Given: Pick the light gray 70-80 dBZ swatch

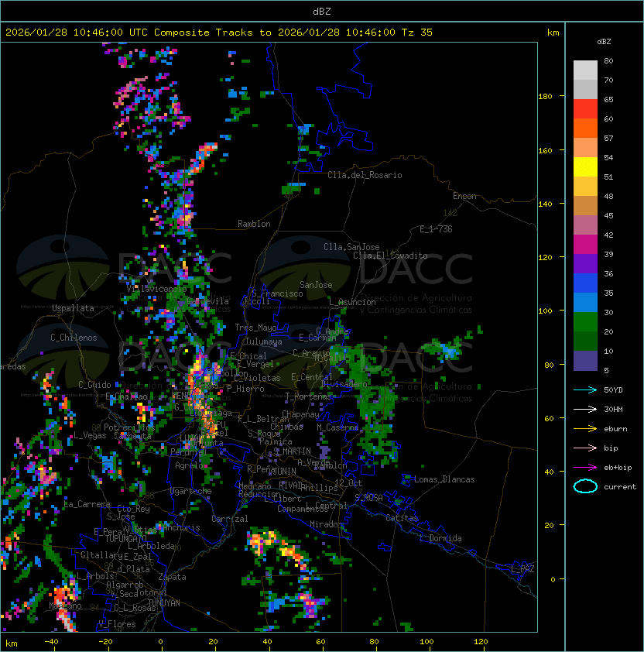Looking at the screenshot, I should (x=585, y=70).
